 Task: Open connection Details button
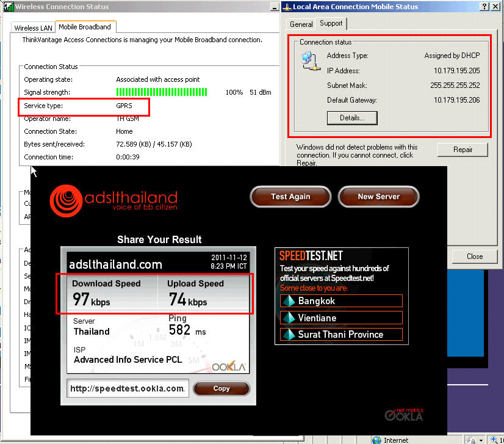[352, 118]
